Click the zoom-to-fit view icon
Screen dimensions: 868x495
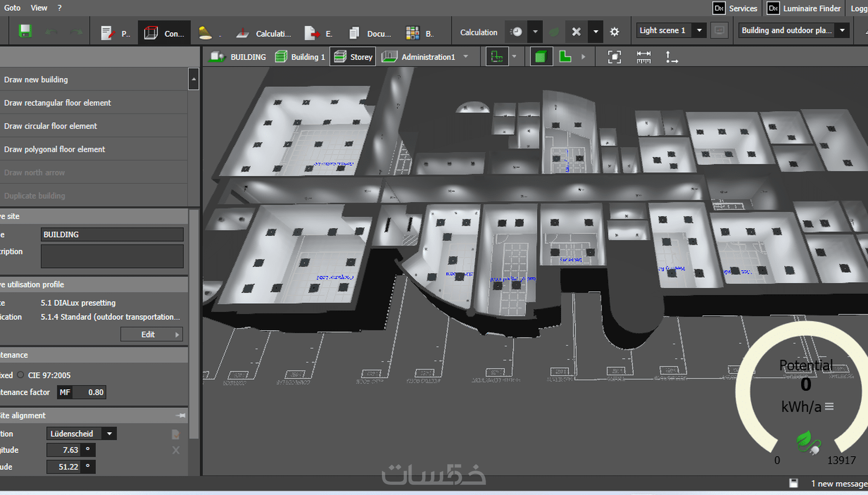pos(614,57)
